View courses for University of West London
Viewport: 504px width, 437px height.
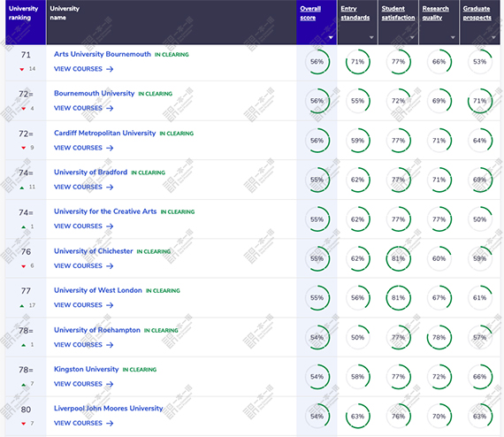click(84, 305)
